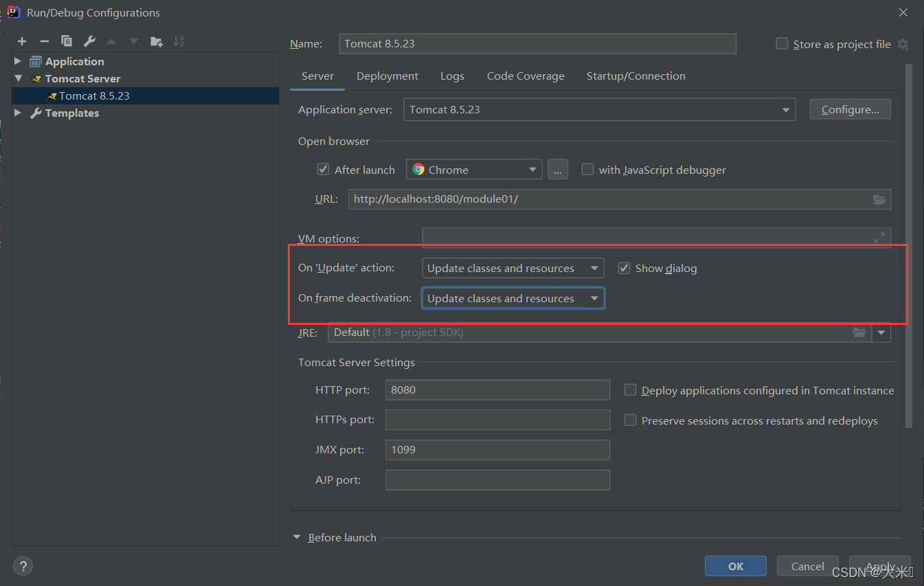This screenshot has width=924, height=586.
Task: Expand the Application tree node
Action: (18, 61)
